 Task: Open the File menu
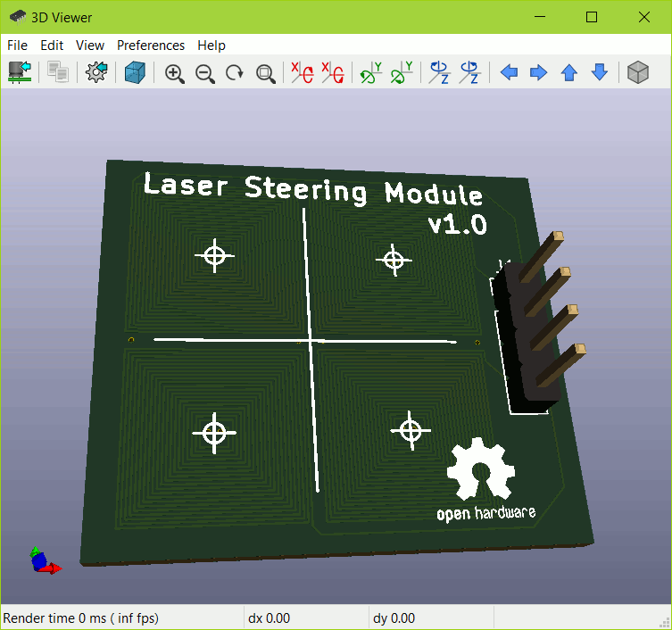click(17, 46)
